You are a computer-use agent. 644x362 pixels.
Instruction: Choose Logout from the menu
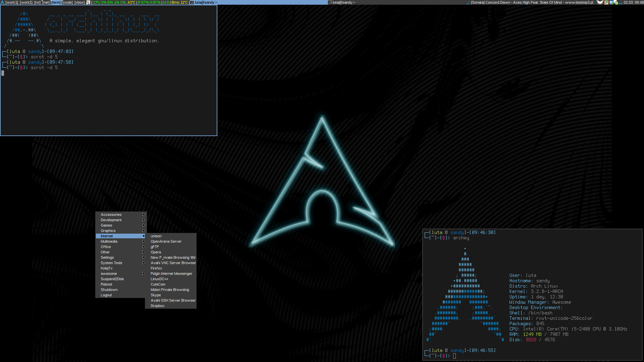point(121,295)
